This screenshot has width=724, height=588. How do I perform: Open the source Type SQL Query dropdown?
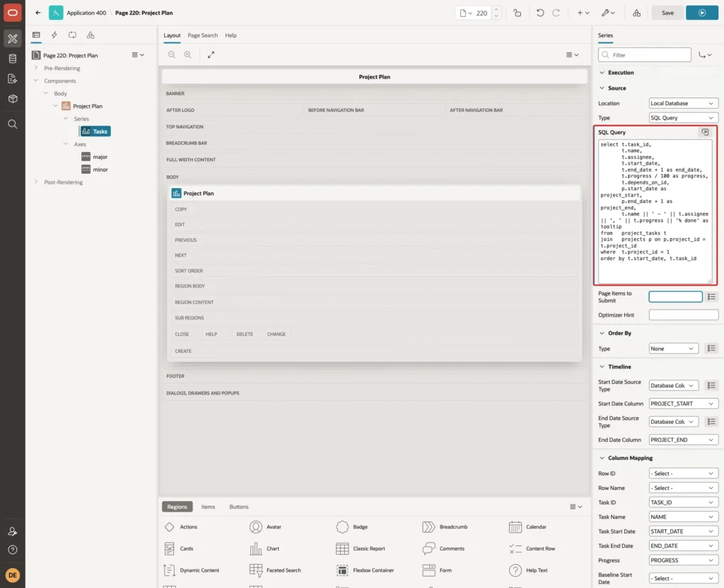pos(683,118)
